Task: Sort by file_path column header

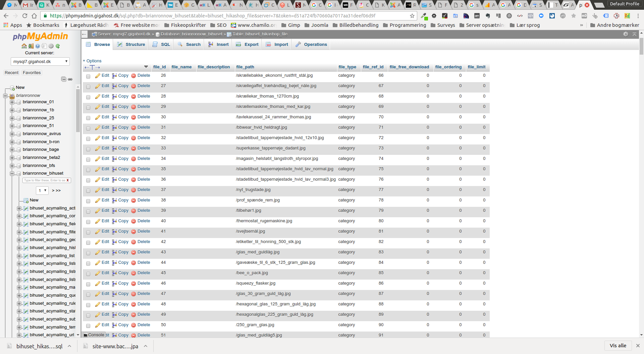Action: pos(245,67)
